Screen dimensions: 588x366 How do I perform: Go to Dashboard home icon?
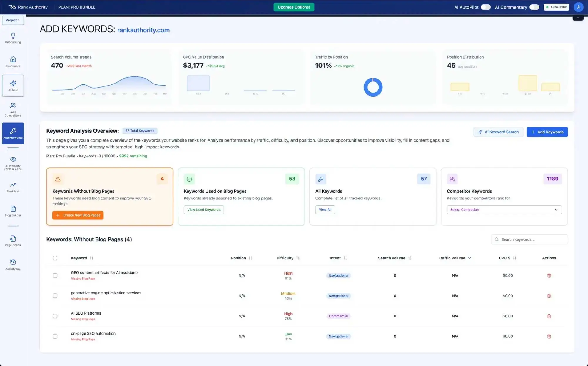click(x=13, y=59)
